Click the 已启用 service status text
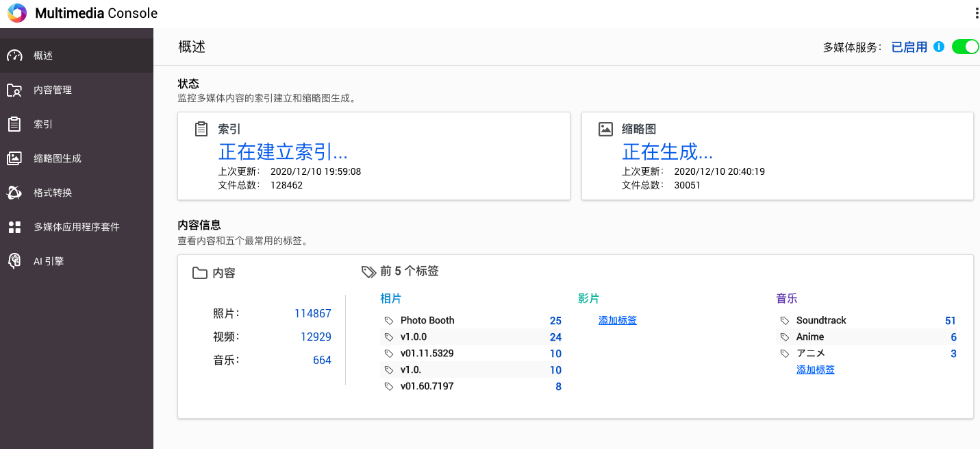This screenshot has height=449, width=980. coord(909,47)
